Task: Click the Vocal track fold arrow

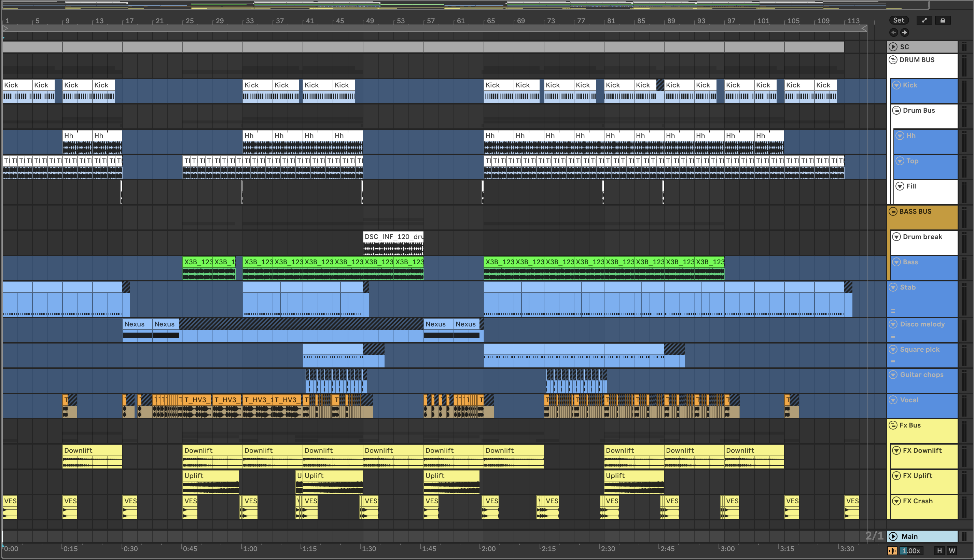Action: (x=893, y=400)
